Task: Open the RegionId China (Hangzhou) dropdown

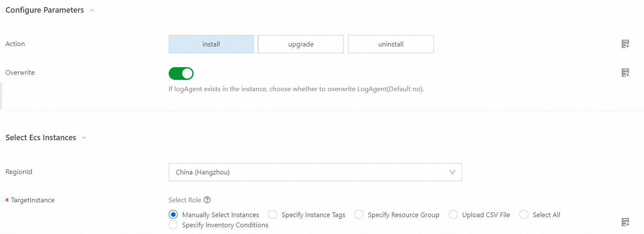Action: click(x=315, y=172)
